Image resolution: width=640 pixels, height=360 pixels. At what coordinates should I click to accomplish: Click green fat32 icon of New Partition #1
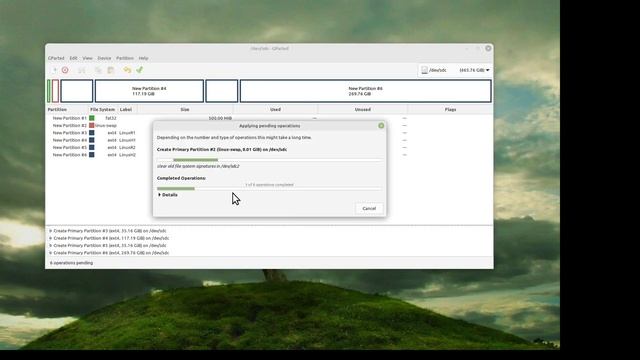92,118
